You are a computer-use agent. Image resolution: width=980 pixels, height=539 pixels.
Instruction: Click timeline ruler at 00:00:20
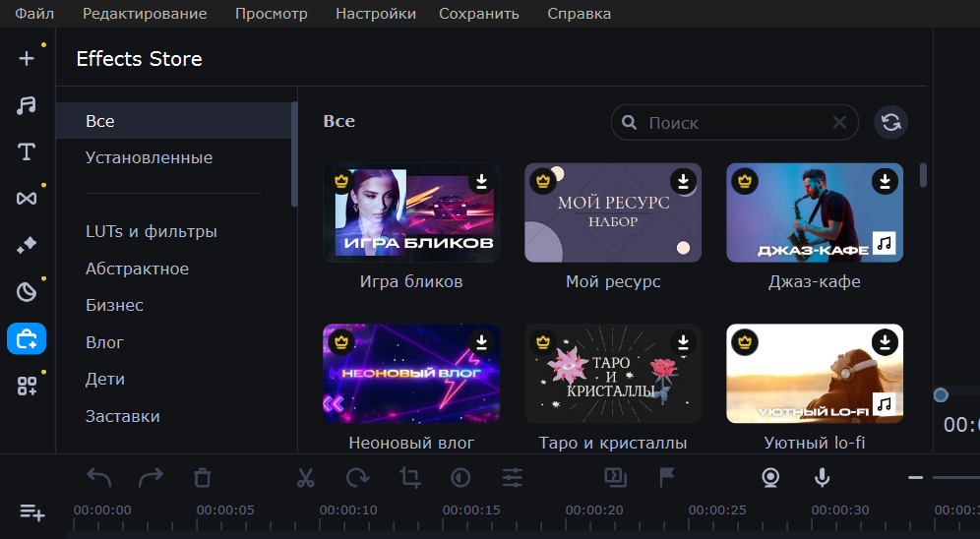pyautogui.click(x=594, y=510)
